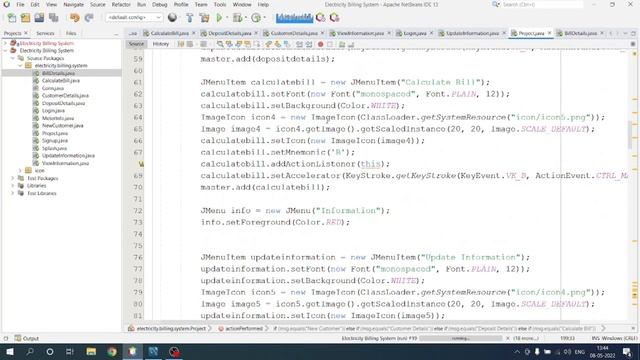Open Chrome from the taskbar
Viewport: 640px width, 360px height.
click(x=112, y=351)
